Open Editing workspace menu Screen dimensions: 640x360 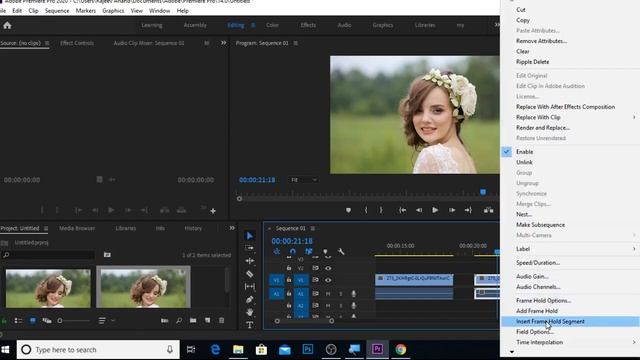(253, 25)
